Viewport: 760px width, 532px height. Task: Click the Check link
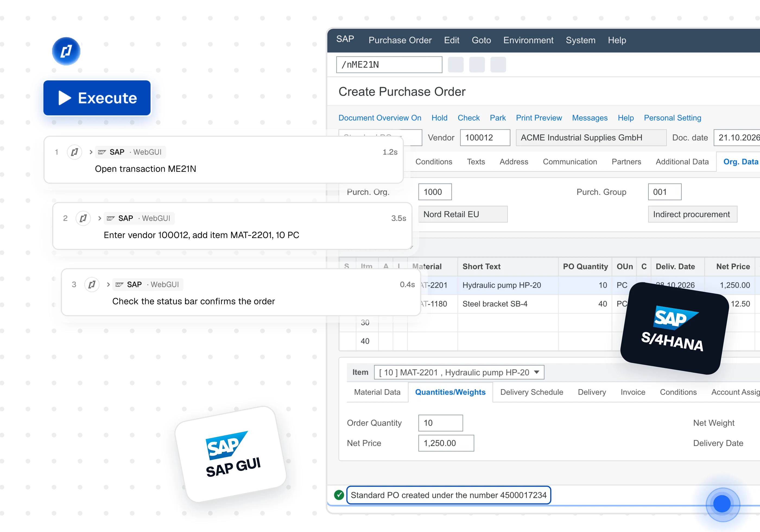(x=468, y=118)
